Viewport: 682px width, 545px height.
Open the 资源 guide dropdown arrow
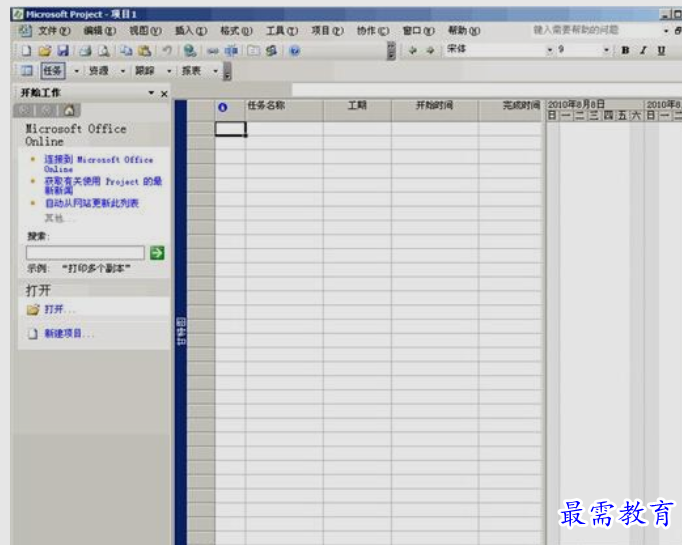123,70
